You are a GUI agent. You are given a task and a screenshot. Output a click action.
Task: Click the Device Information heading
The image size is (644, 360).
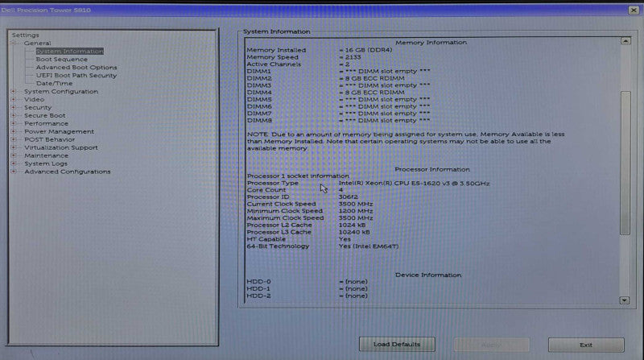click(428, 275)
